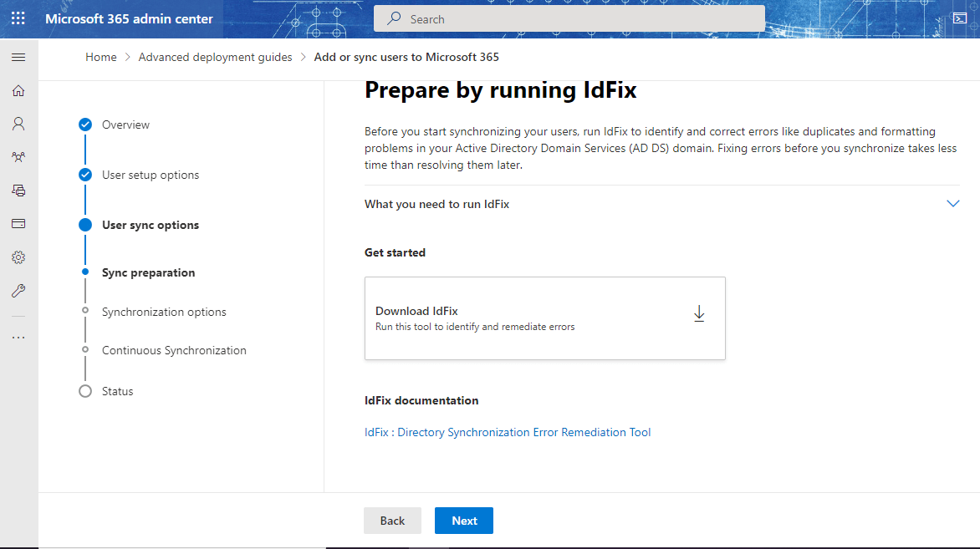The image size is (980, 549).
Task: Click the 'What you need to run IdFix' heading
Action: coord(436,204)
